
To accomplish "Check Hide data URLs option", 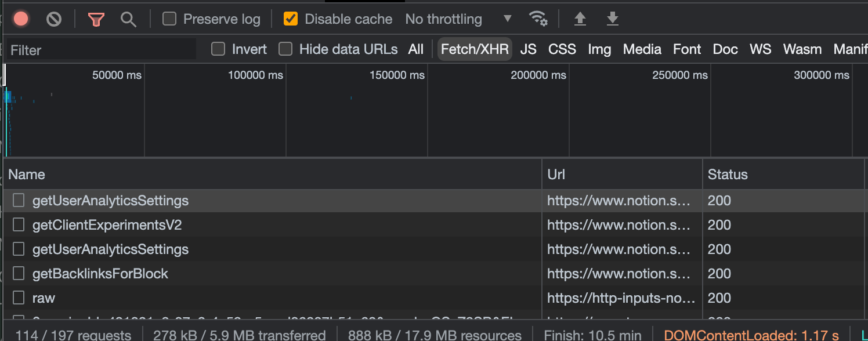I will 285,49.
